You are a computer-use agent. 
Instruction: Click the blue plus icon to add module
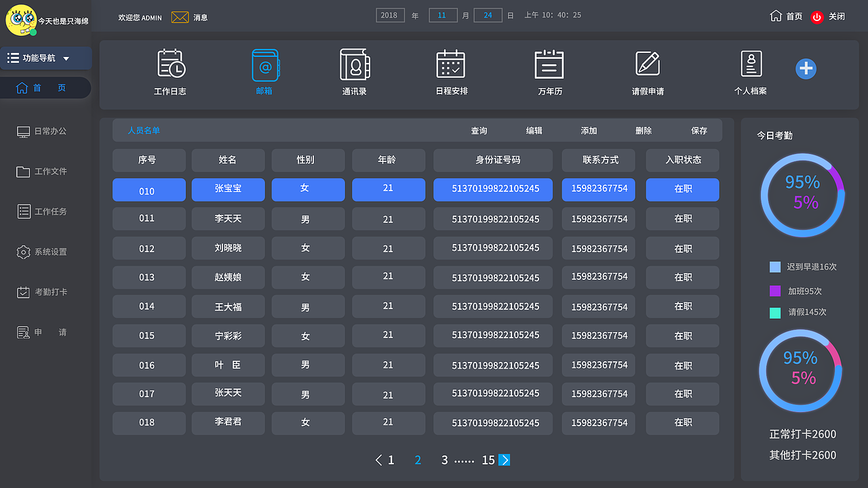[806, 68]
